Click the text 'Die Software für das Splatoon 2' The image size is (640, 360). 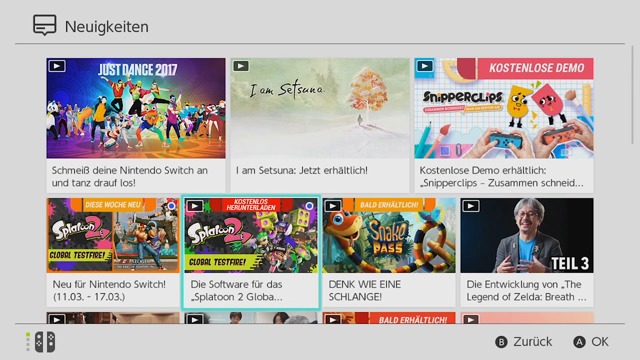tap(237, 290)
